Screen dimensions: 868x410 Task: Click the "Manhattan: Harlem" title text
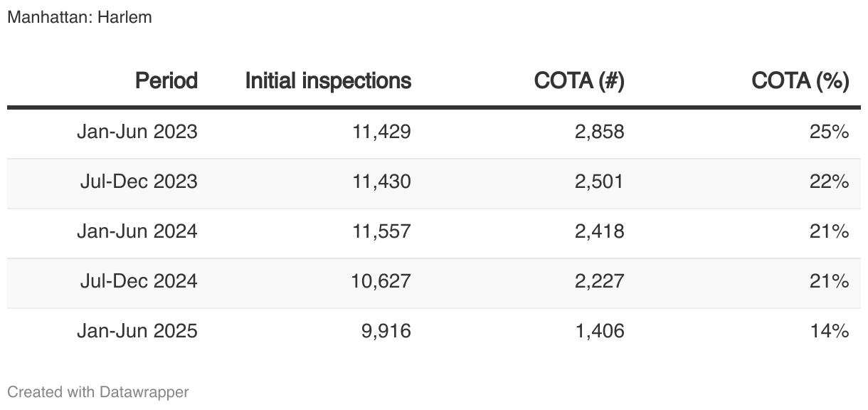pos(80,17)
